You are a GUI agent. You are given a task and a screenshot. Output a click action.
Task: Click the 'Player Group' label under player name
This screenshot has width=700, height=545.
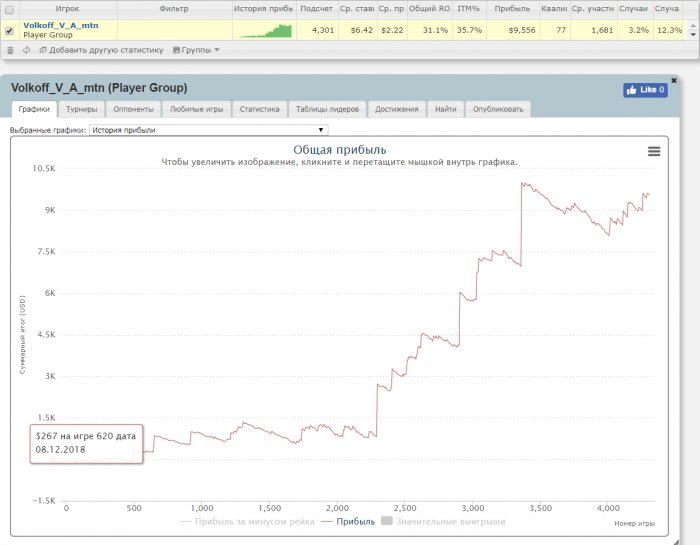pyautogui.click(x=48, y=35)
